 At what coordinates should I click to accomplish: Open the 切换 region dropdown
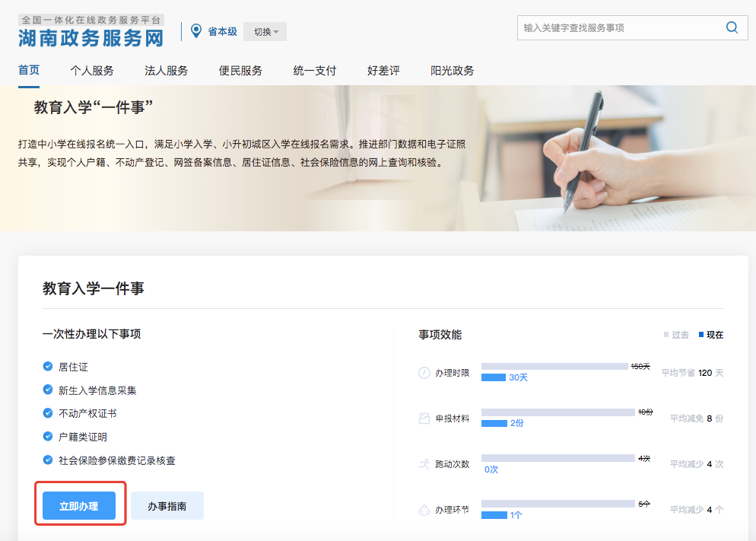tap(265, 31)
